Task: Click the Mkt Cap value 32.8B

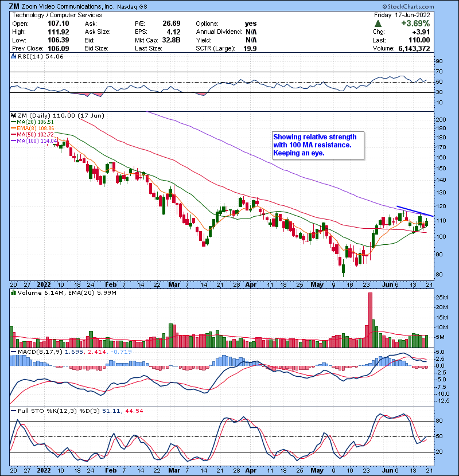Action: pyautogui.click(x=172, y=40)
